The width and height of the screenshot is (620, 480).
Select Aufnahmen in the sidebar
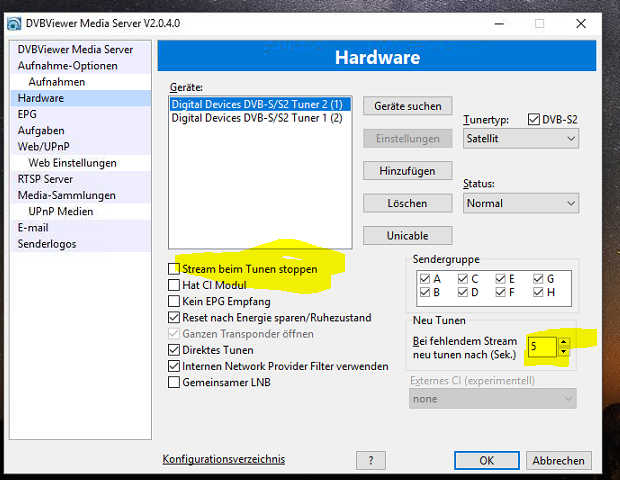click(x=80, y=82)
